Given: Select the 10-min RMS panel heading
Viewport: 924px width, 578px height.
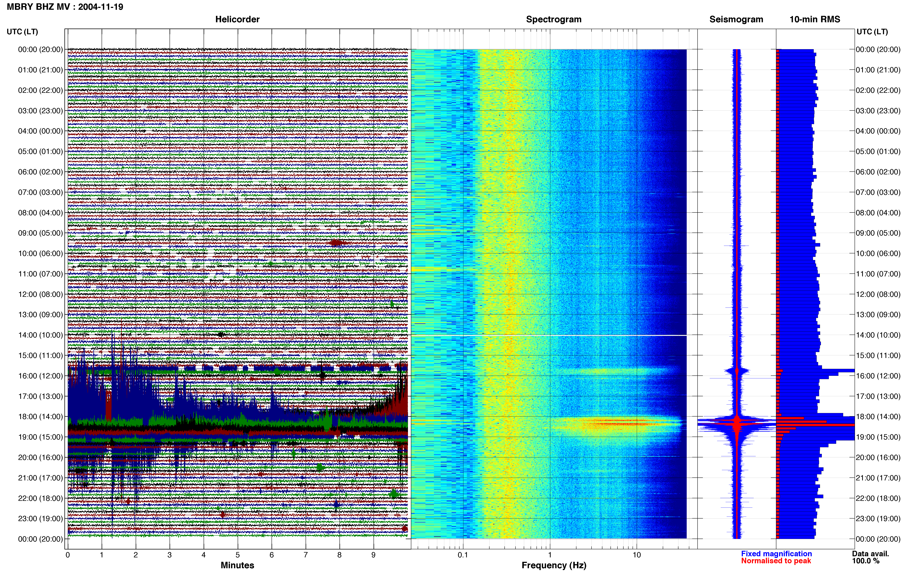Looking at the screenshot, I should tap(815, 19).
